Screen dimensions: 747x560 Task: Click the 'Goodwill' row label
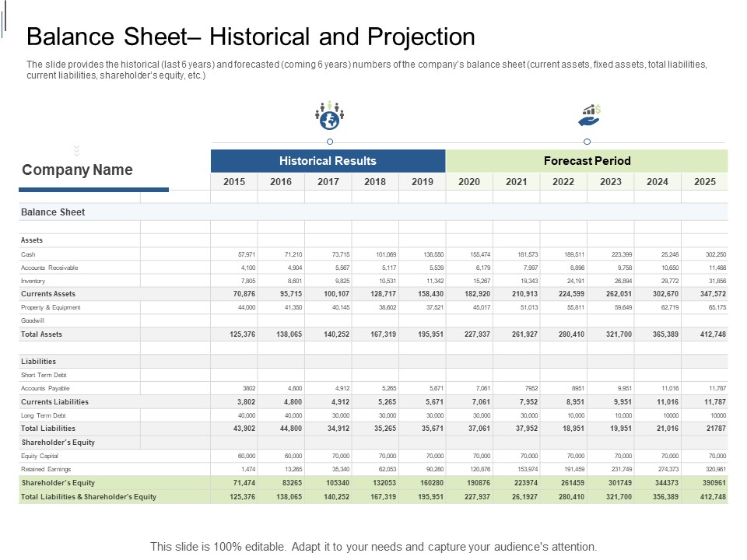click(x=33, y=320)
